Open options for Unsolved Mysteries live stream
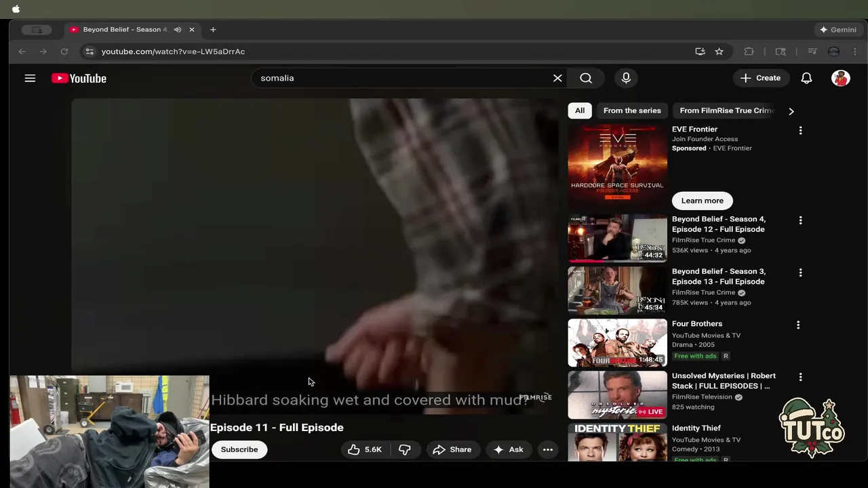 pos(800,377)
